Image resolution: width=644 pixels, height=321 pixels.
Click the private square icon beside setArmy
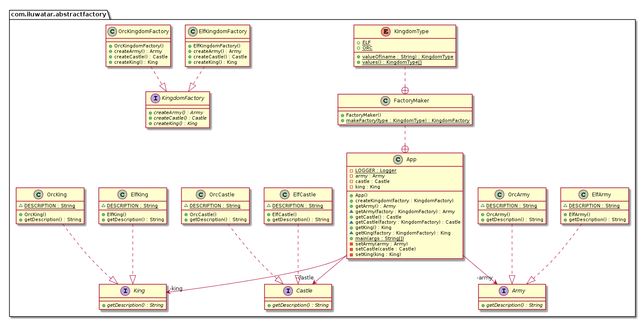pyautogui.click(x=351, y=244)
